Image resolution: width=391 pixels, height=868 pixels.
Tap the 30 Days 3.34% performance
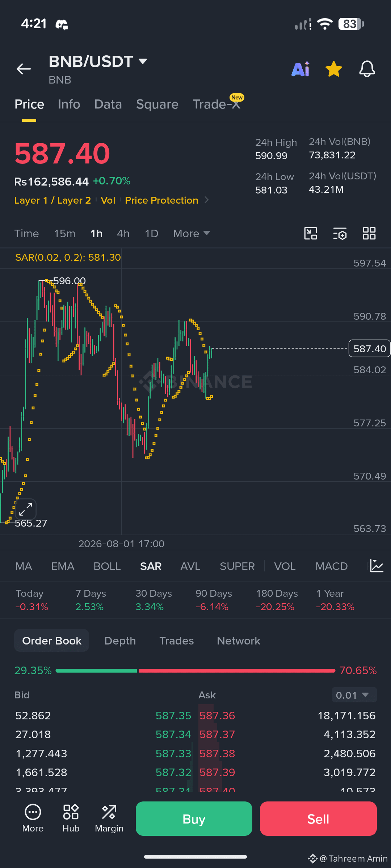pos(154,600)
